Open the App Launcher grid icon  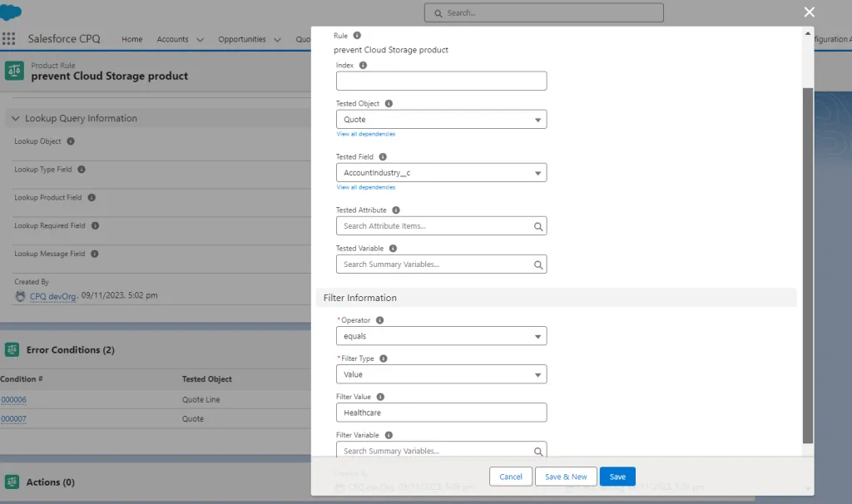tap(8, 38)
